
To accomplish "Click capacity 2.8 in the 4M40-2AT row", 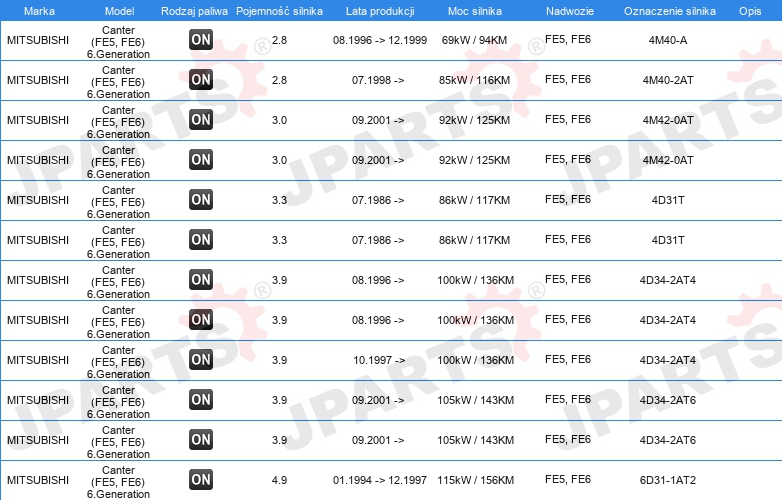I will [x=279, y=80].
